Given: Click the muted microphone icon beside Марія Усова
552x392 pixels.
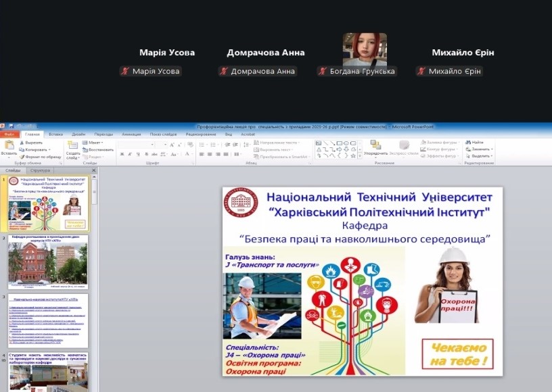Looking at the screenshot, I should (124, 71).
